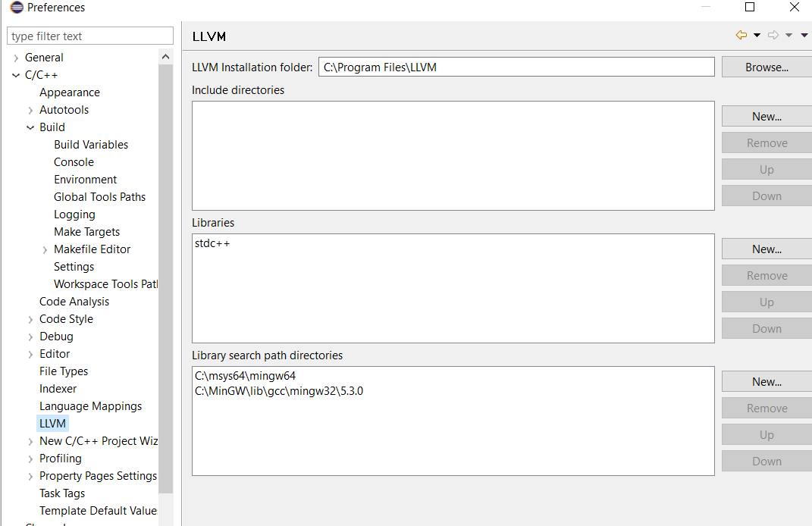Expand the General tree node

16,58
